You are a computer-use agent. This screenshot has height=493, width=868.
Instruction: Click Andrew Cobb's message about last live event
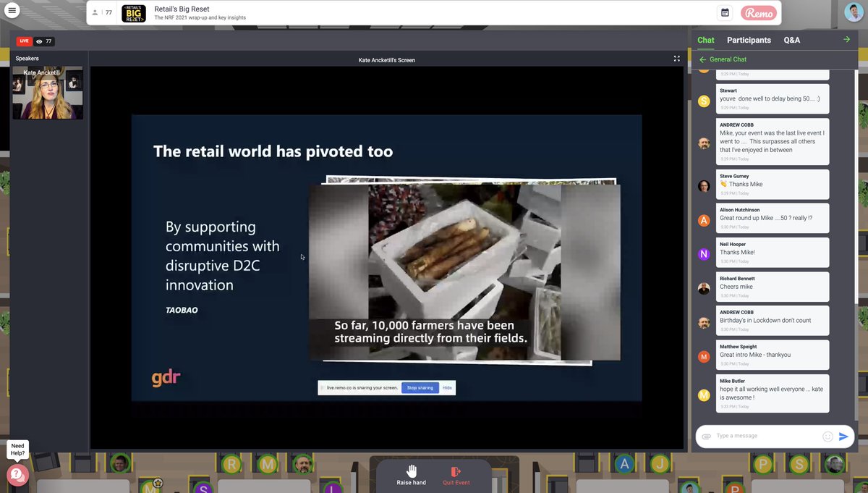coord(772,141)
